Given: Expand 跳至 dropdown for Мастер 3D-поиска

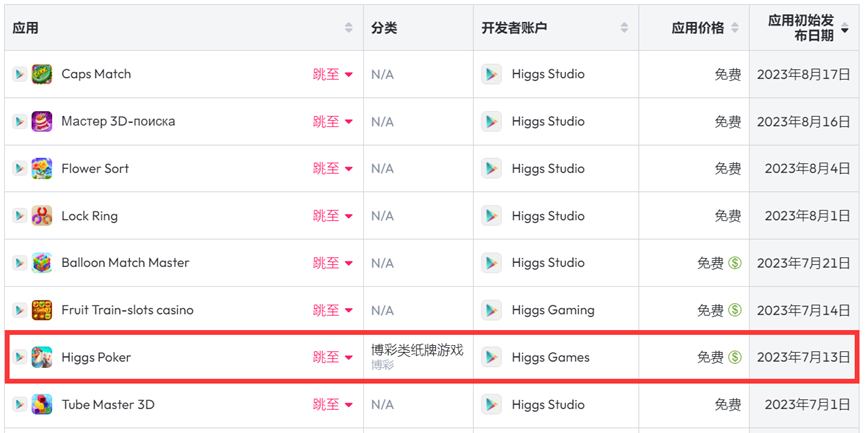Looking at the screenshot, I should coord(333,121).
